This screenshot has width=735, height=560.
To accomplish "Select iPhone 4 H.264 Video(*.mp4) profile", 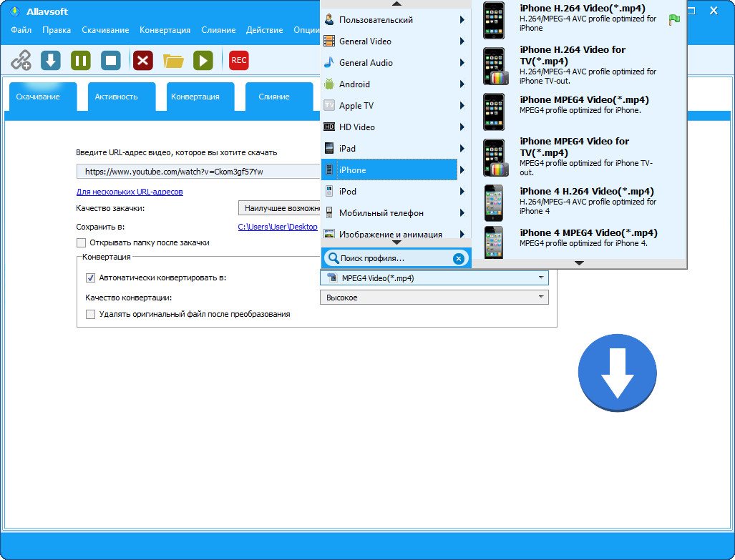I will [579, 202].
